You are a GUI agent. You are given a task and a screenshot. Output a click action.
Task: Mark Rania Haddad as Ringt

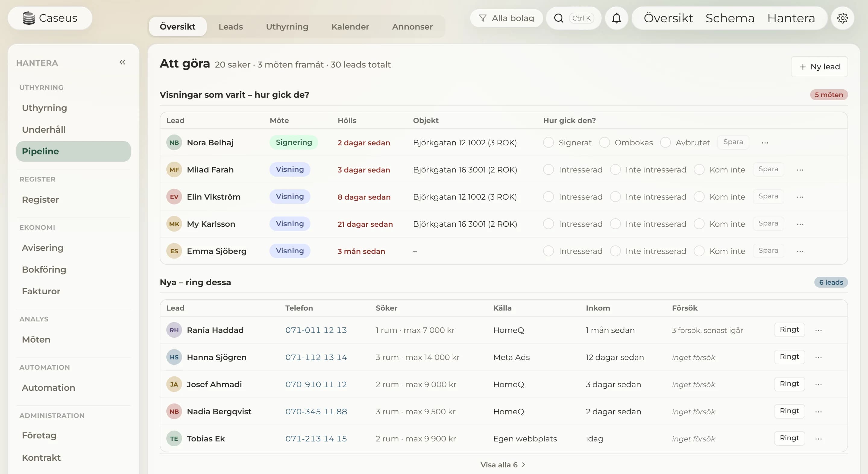[789, 329]
